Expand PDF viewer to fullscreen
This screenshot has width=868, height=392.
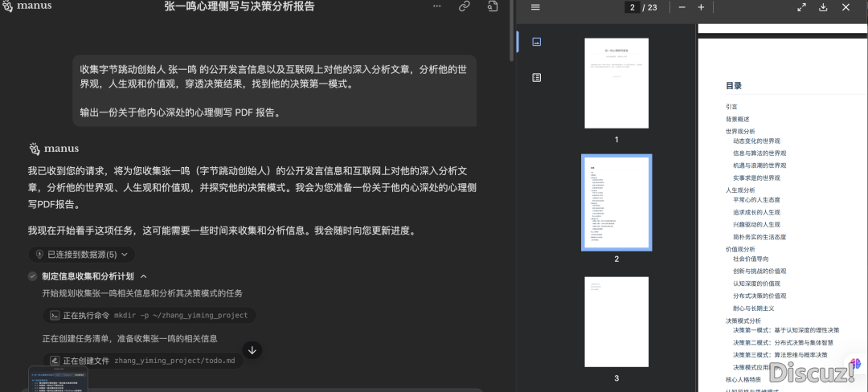[801, 7]
